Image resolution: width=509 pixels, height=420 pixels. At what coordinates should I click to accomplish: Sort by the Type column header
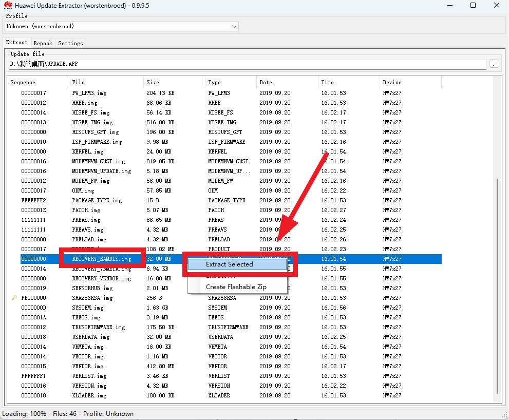(231, 83)
